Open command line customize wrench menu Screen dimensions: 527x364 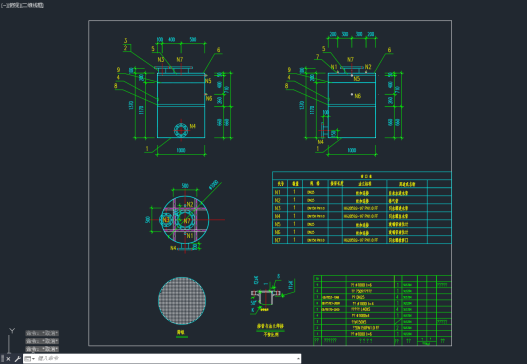pyautogui.click(x=17, y=359)
